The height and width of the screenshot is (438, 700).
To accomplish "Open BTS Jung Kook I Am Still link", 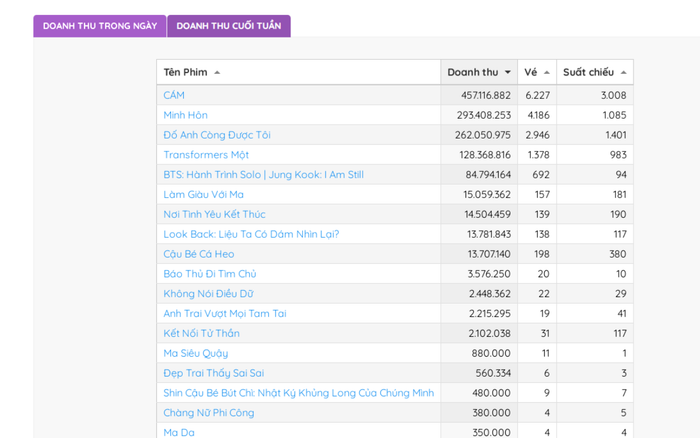I will [263, 175].
